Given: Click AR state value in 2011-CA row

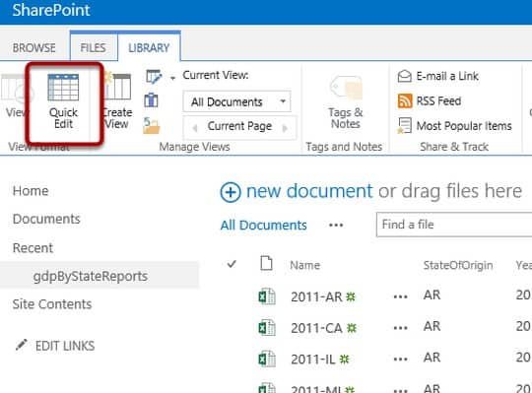Looking at the screenshot, I should tap(432, 327).
